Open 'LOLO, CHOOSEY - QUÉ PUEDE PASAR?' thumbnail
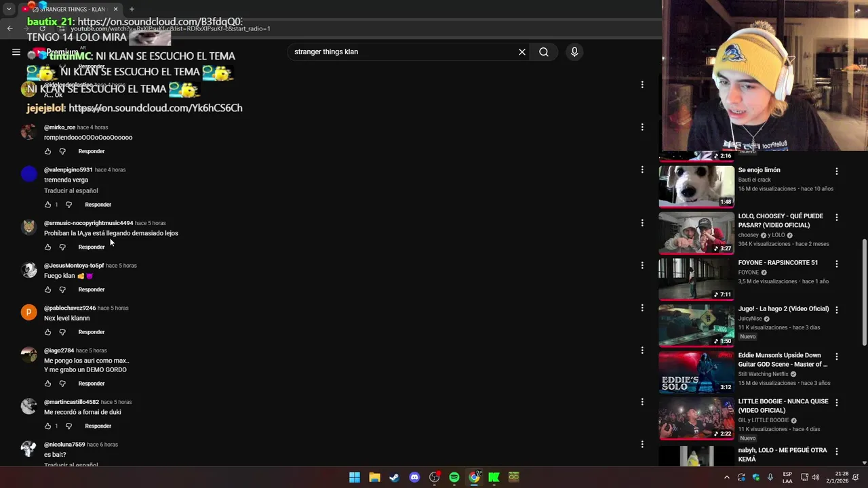The image size is (868, 488). (696, 232)
